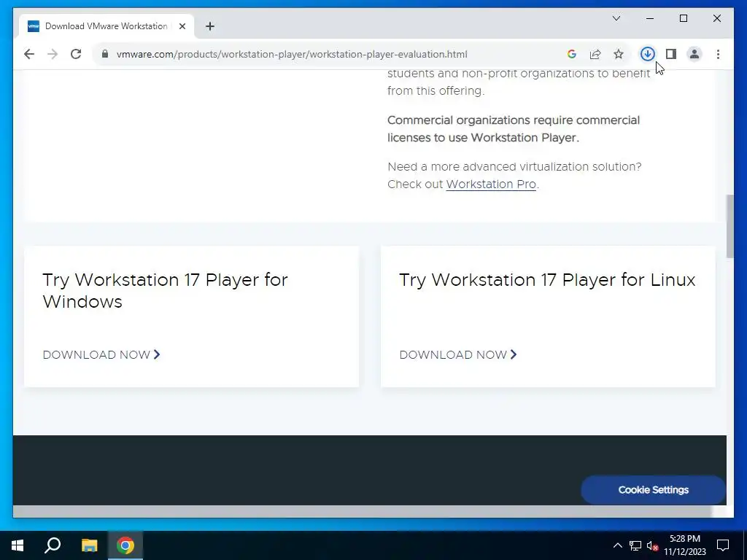
Task: Open the notification center icon
Action: click(723, 545)
